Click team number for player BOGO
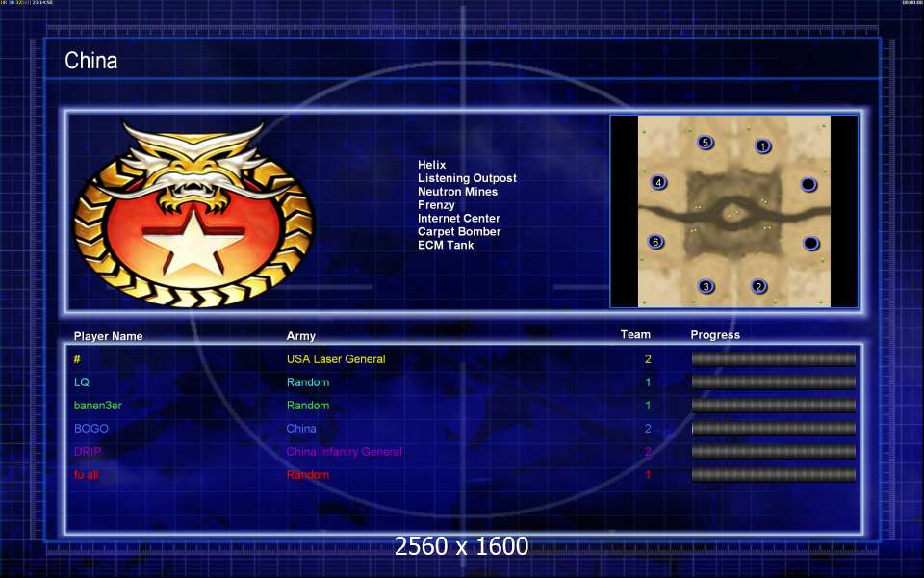The width and height of the screenshot is (924, 578). click(x=648, y=428)
